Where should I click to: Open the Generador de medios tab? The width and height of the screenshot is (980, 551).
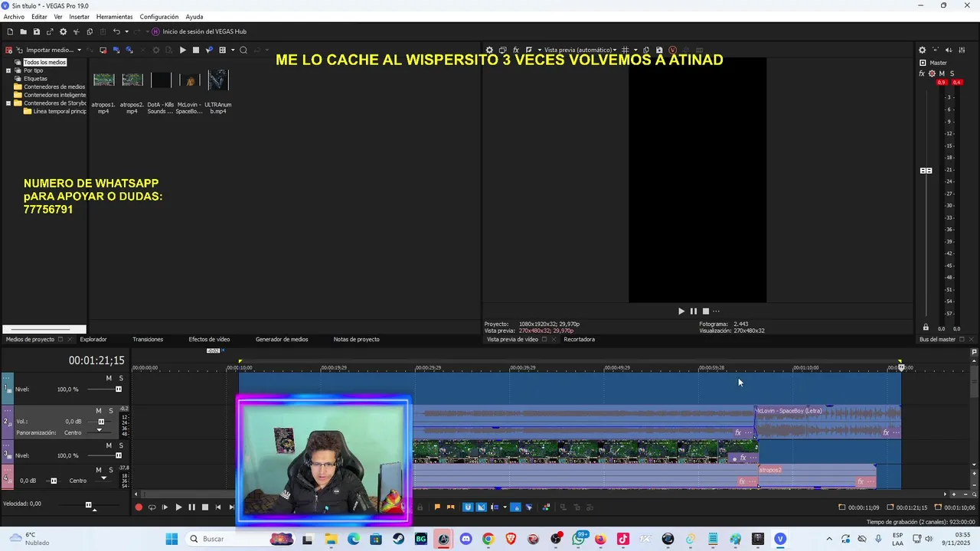click(282, 339)
